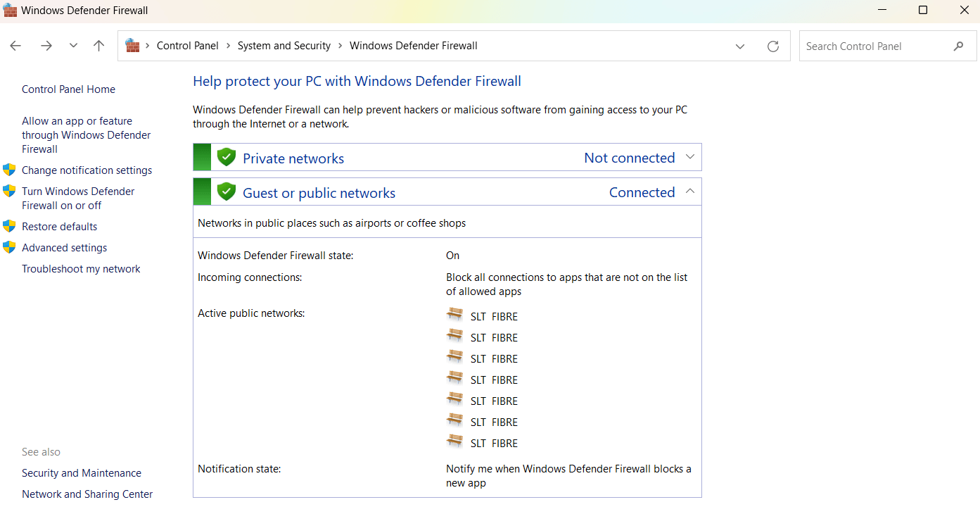Open the Recent locations dropdown arrow

pyautogui.click(x=73, y=46)
